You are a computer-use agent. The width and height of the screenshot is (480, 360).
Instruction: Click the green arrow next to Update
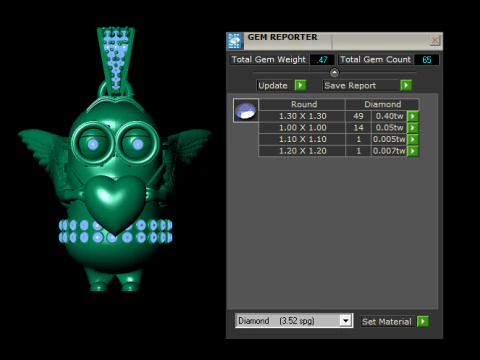click(300, 85)
